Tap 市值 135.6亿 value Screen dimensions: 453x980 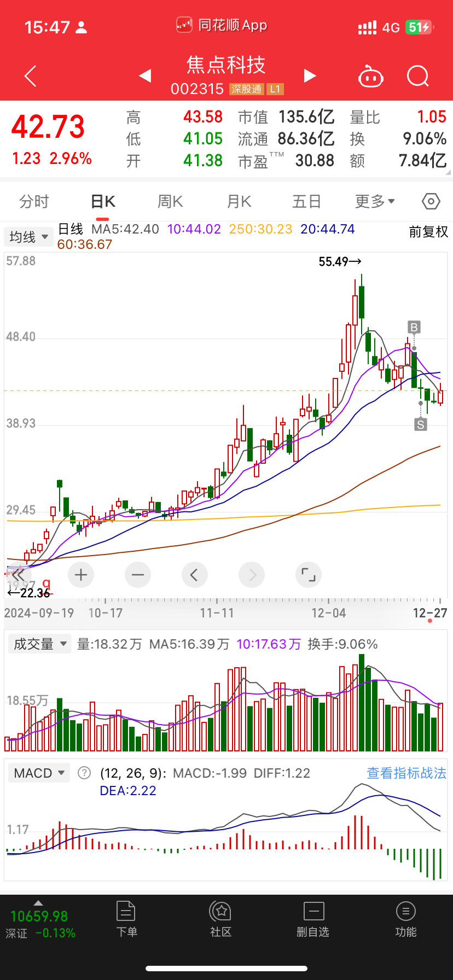[306, 116]
